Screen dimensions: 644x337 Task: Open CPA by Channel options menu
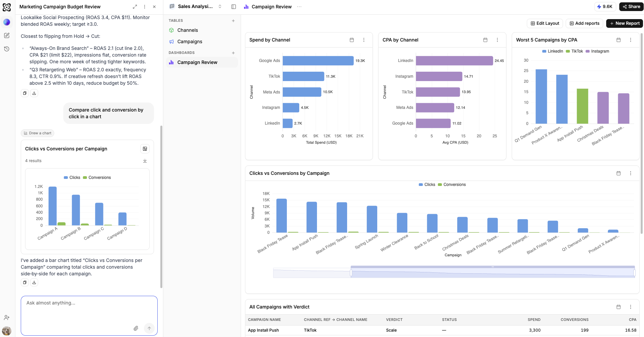coord(497,40)
